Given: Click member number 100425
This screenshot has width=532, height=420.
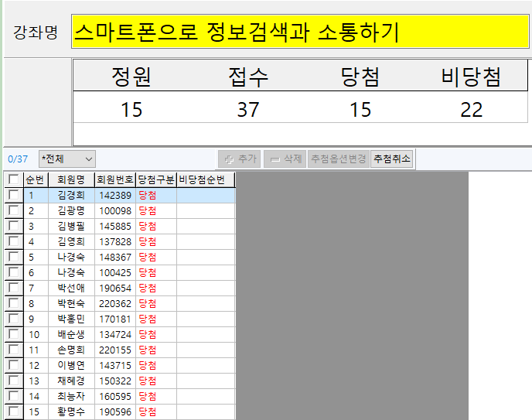Looking at the screenshot, I should click(115, 273).
